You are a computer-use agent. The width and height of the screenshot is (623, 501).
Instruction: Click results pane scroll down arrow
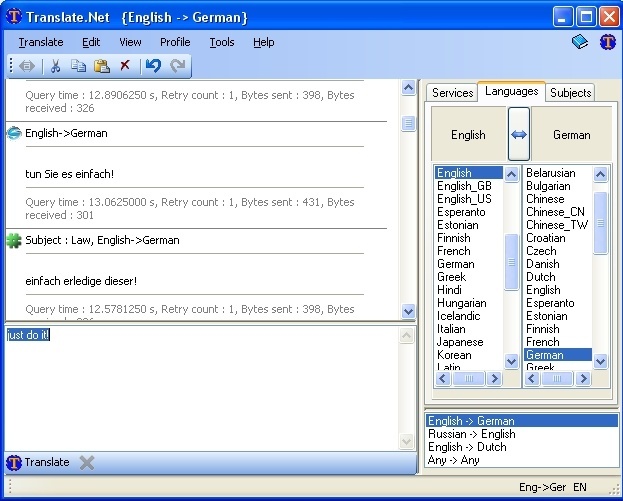[x=408, y=311]
